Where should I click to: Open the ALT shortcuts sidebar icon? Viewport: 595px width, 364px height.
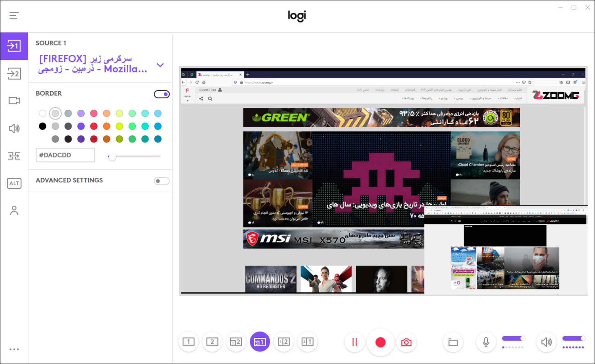coord(14,183)
